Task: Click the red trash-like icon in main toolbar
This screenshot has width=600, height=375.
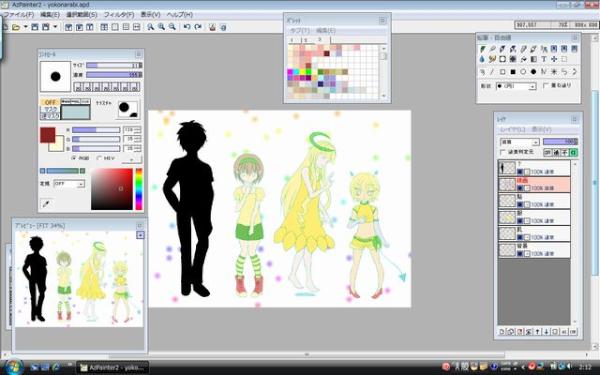Action: 212,27
